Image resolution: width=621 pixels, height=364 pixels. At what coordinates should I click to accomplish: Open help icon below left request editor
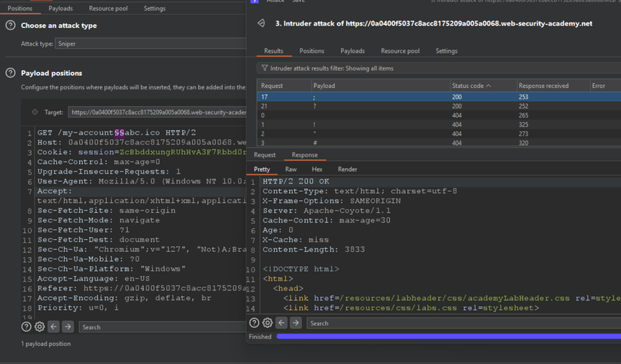coord(26,327)
